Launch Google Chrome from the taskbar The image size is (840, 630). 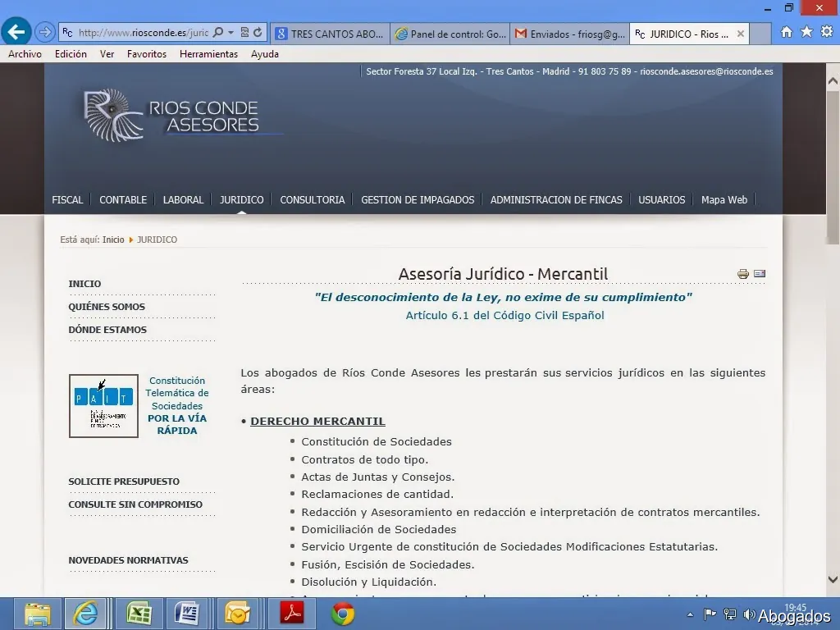click(343, 614)
